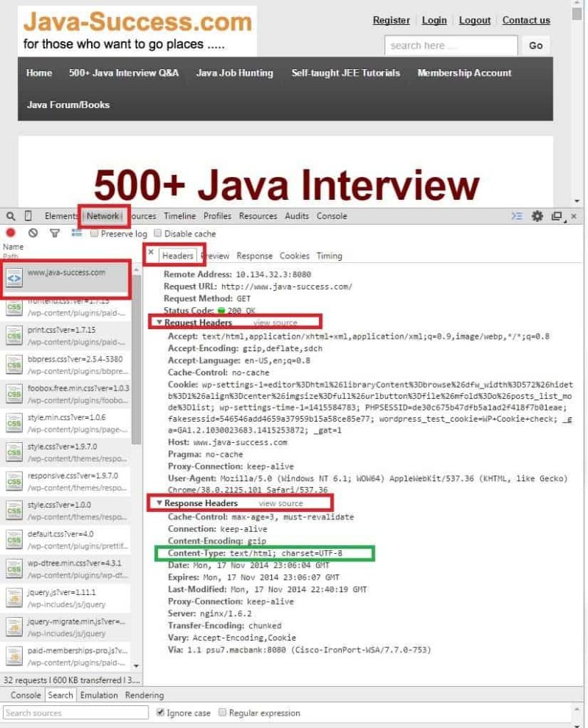Screen dimensions: 588x728
Task: Switch to the Console panel tab
Action: (331, 216)
